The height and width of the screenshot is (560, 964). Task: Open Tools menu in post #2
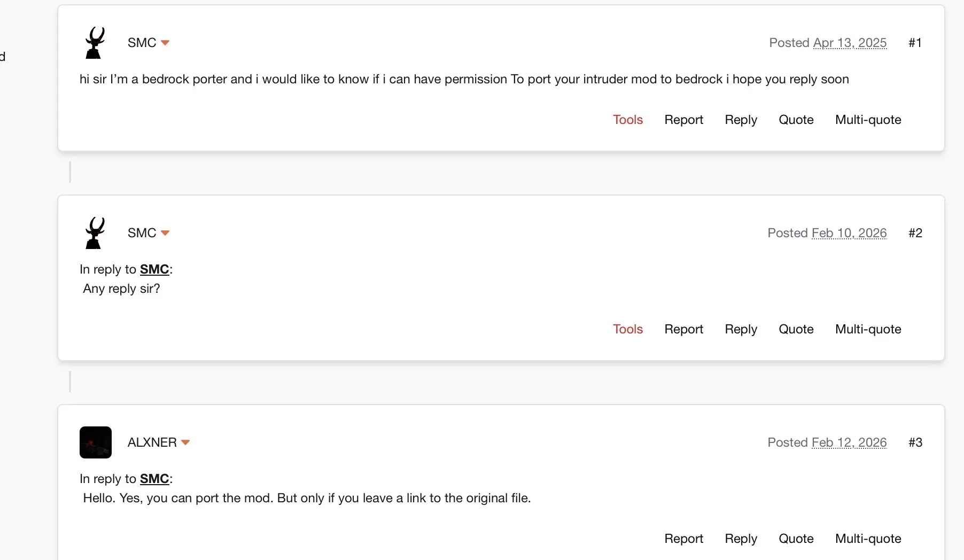click(627, 329)
